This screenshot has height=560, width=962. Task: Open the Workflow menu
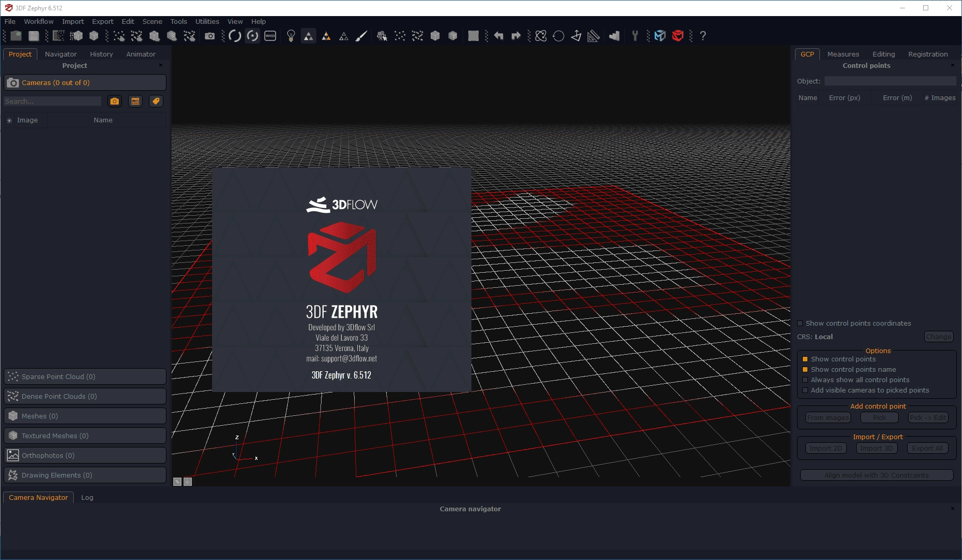click(38, 21)
